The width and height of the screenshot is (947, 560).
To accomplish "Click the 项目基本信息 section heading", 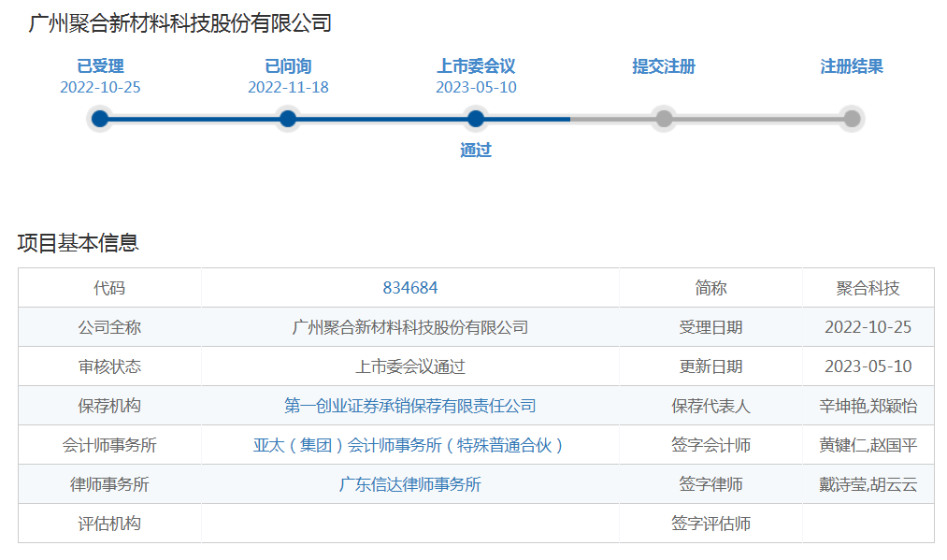I will click(x=78, y=242).
